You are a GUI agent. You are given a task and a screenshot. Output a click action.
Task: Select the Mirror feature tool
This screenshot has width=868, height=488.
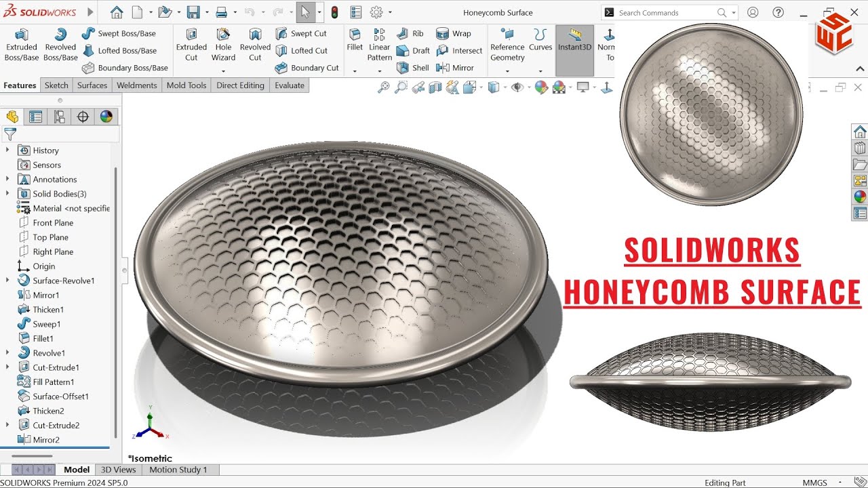click(x=455, y=68)
